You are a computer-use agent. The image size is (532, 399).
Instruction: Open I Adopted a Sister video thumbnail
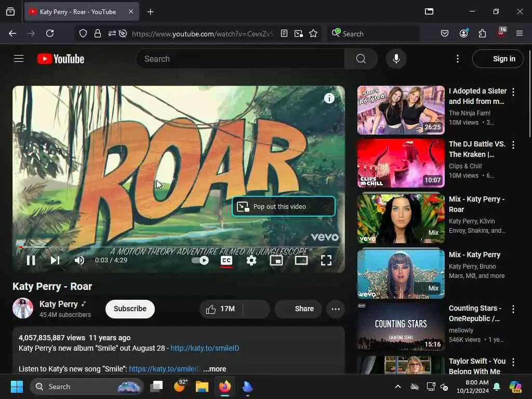(401, 110)
